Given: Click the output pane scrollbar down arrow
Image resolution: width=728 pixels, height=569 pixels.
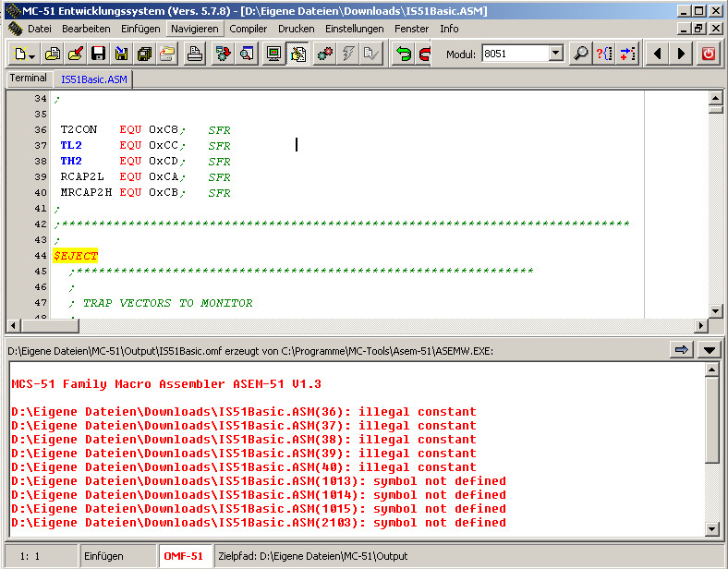Looking at the screenshot, I should [711, 528].
